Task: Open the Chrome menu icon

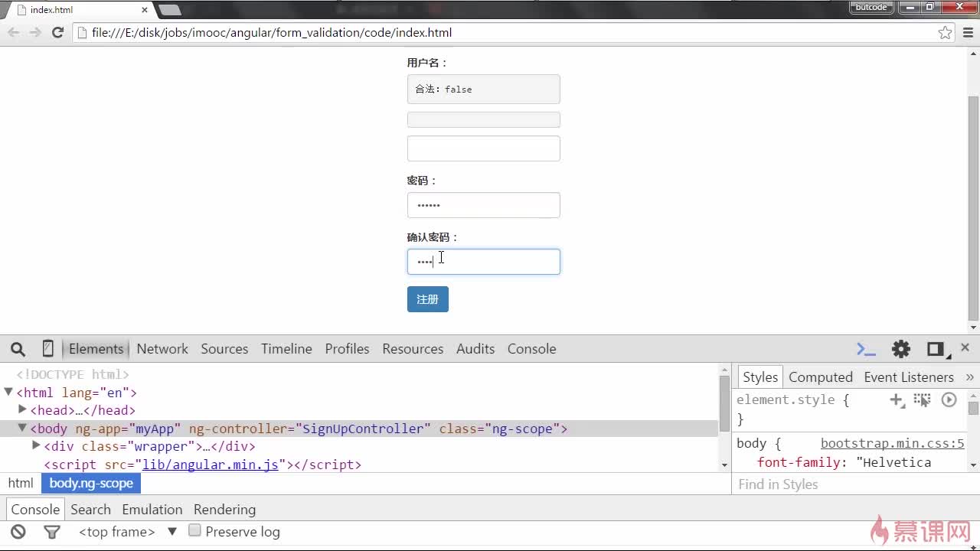Action: click(x=969, y=32)
